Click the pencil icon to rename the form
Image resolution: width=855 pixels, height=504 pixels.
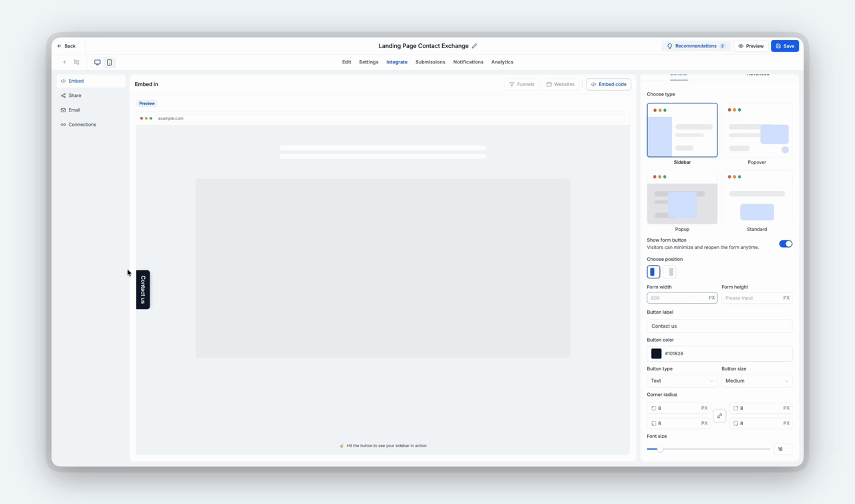click(x=474, y=46)
